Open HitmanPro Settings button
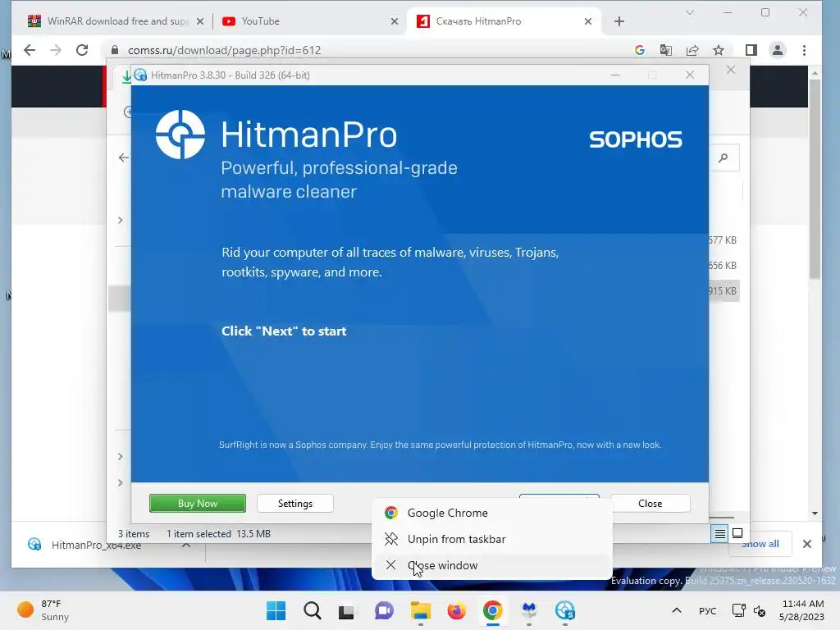Image resolution: width=840 pixels, height=630 pixels. coord(295,504)
